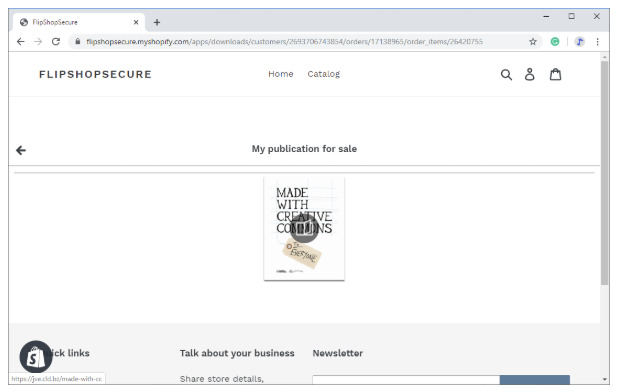Close the FlipShopSecure tab

click(136, 22)
